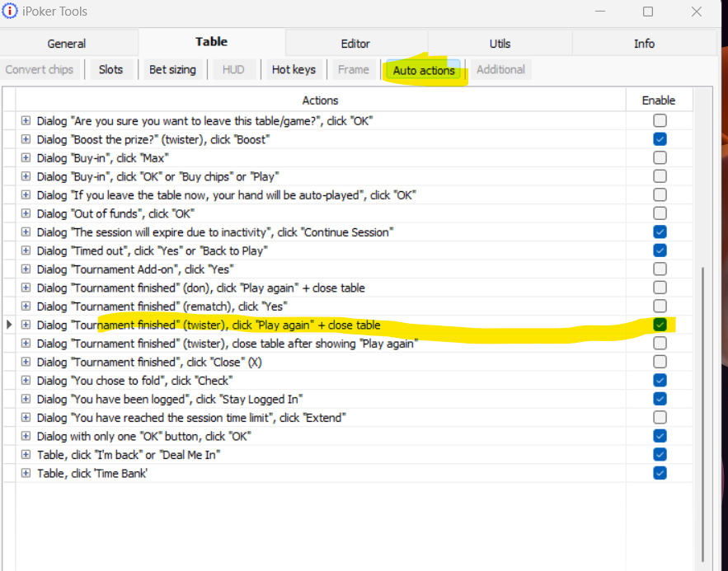Screen dimensions: 728x571
Task: Open the Info tab
Action: pyautogui.click(x=645, y=44)
